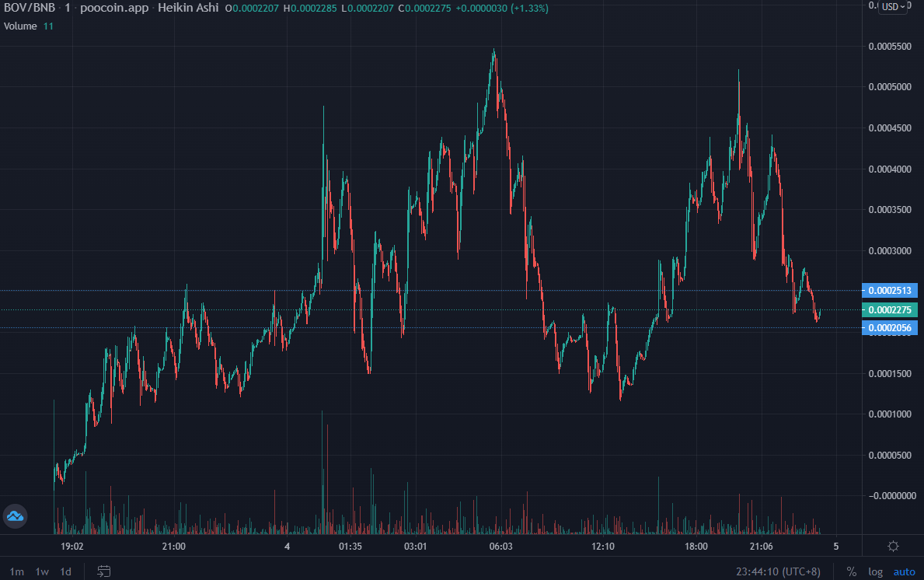Click the 0.0000500 price axis label
924x580 pixels.
point(890,455)
